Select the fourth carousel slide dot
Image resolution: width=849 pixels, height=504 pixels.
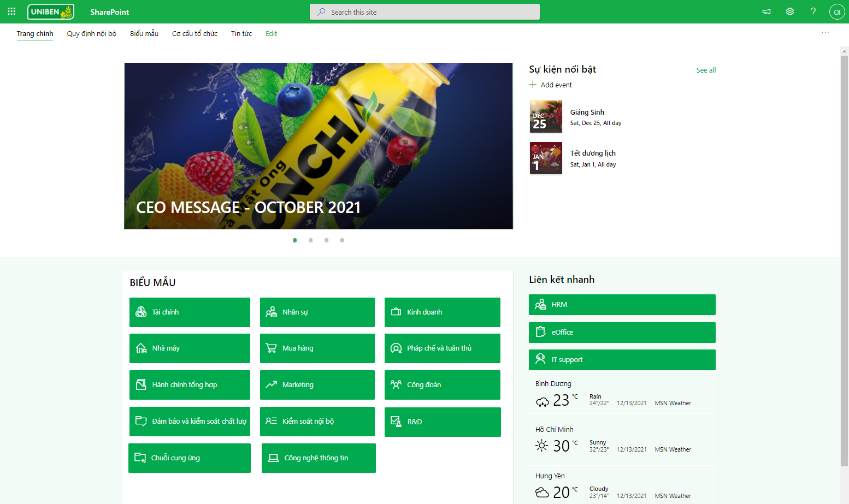[x=342, y=240]
